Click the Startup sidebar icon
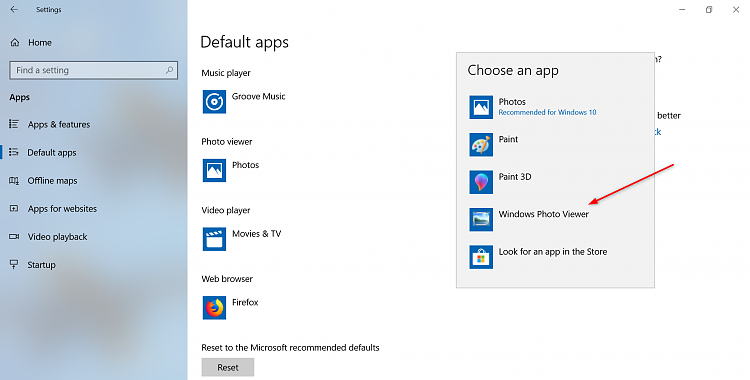The width and height of the screenshot is (750, 380). coord(14,265)
